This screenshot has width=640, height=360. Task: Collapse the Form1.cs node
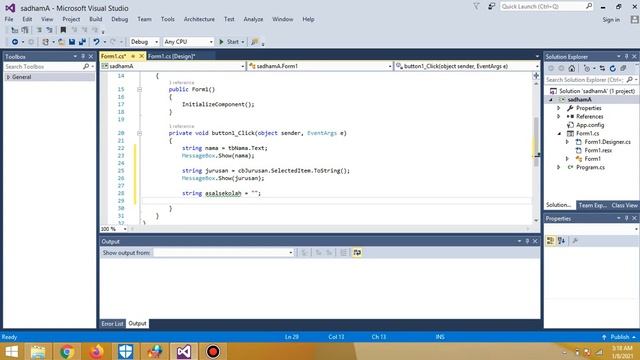click(x=559, y=133)
